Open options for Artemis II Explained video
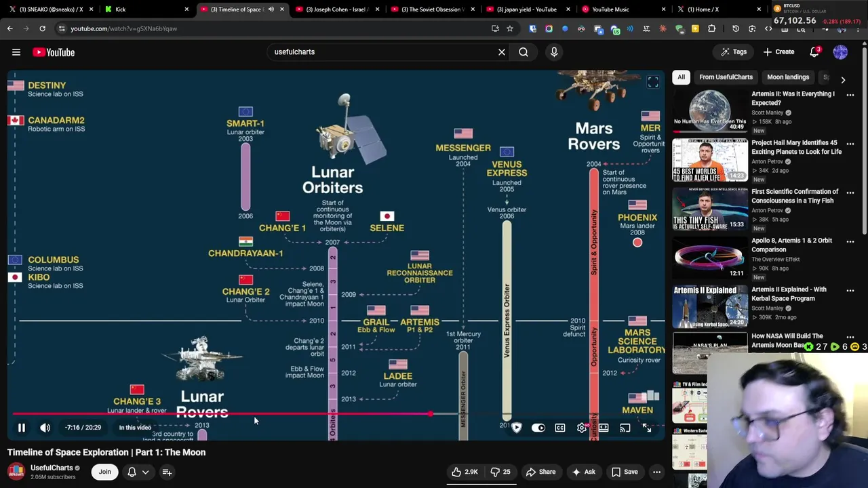 tap(850, 290)
